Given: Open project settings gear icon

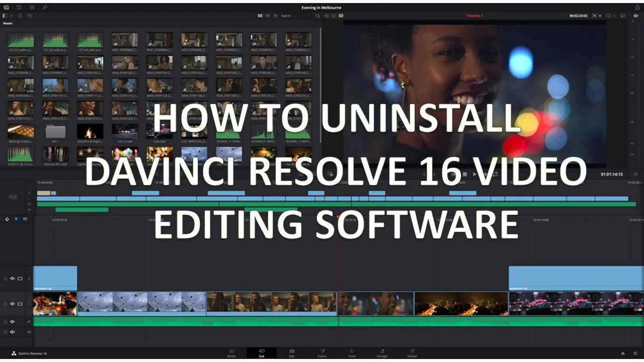Looking at the screenshot, I should (635, 353).
